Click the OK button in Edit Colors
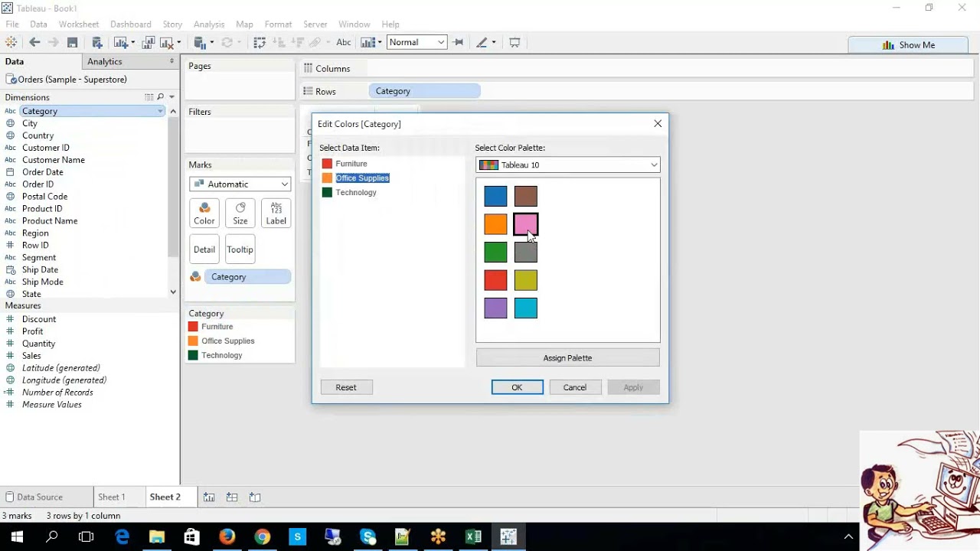 [517, 387]
